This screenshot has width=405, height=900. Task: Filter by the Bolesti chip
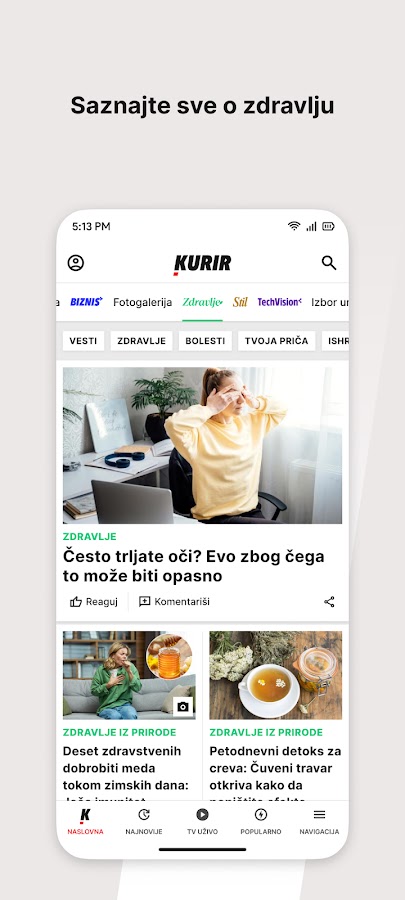click(205, 341)
